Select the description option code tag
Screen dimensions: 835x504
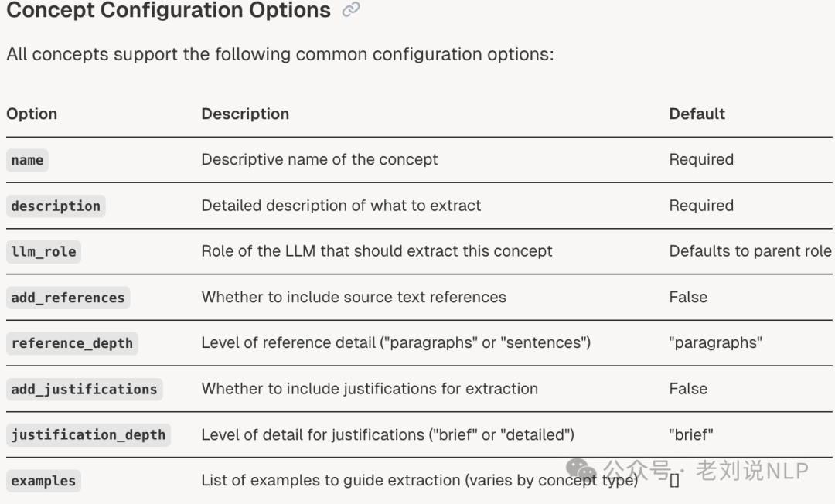(56, 206)
